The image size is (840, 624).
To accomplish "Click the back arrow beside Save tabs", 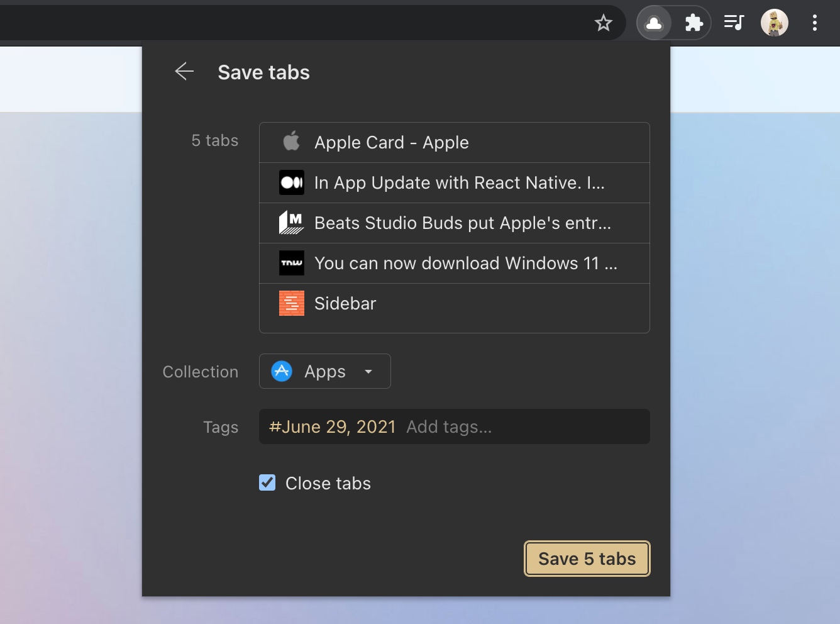I will [184, 72].
